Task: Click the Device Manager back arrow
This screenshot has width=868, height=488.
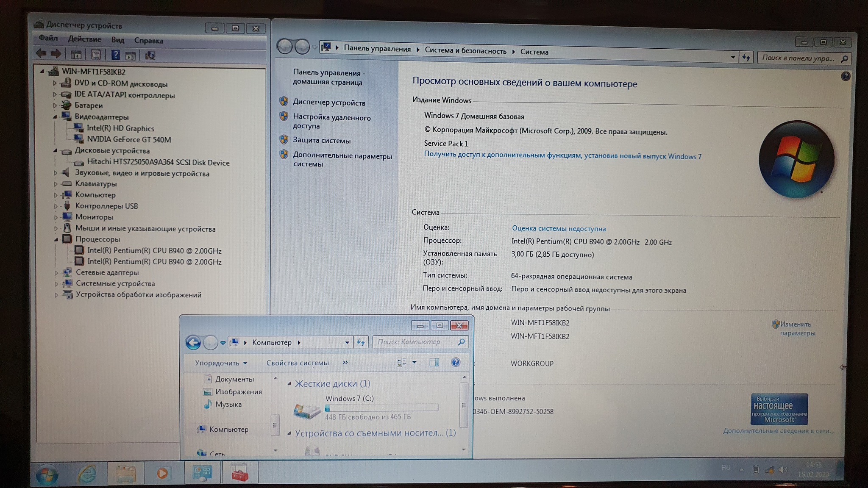Action: tap(41, 53)
